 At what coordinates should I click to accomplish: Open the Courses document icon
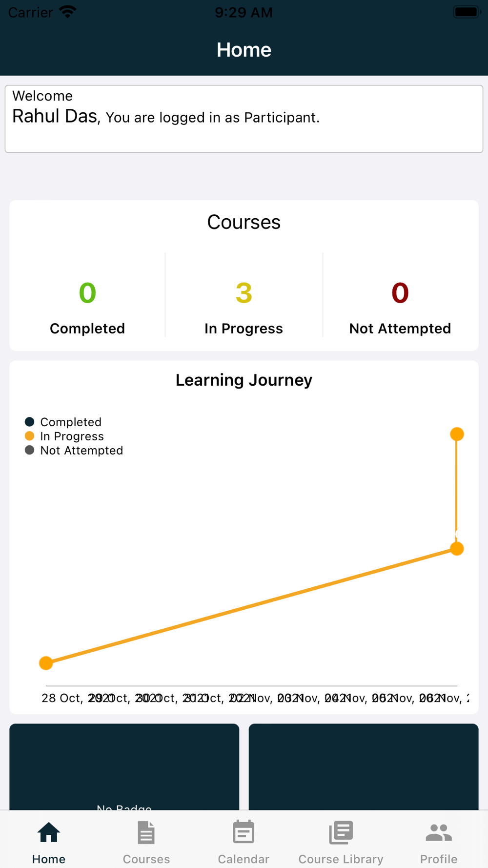coord(146,832)
